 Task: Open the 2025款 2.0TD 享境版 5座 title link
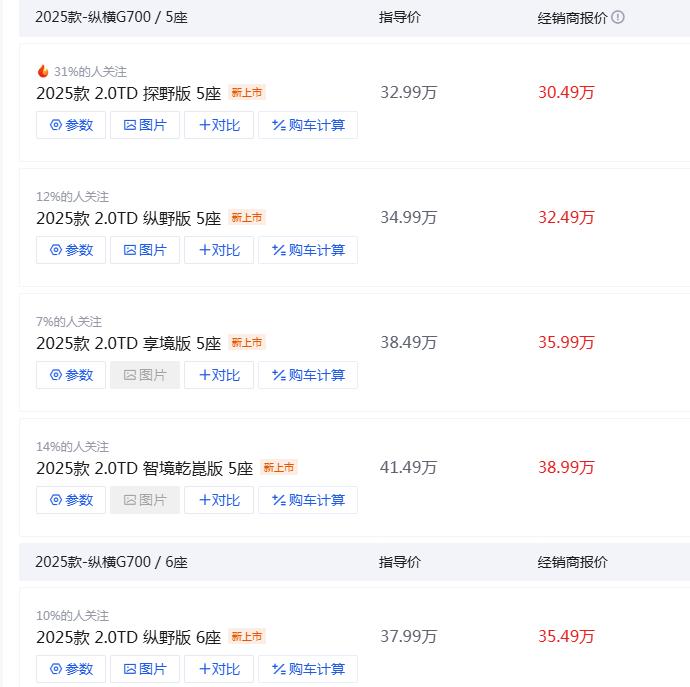(128, 343)
